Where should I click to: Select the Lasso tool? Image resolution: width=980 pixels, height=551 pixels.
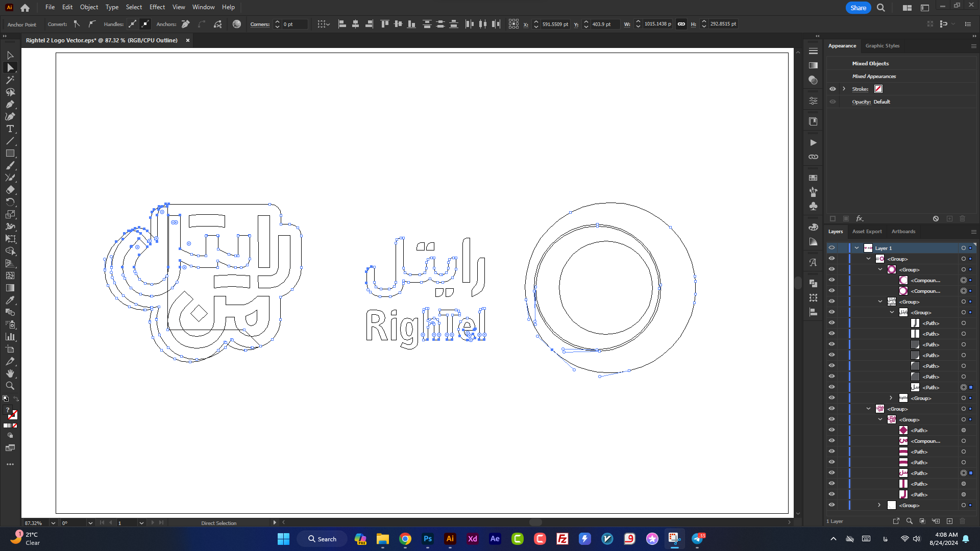pos(10,92)
